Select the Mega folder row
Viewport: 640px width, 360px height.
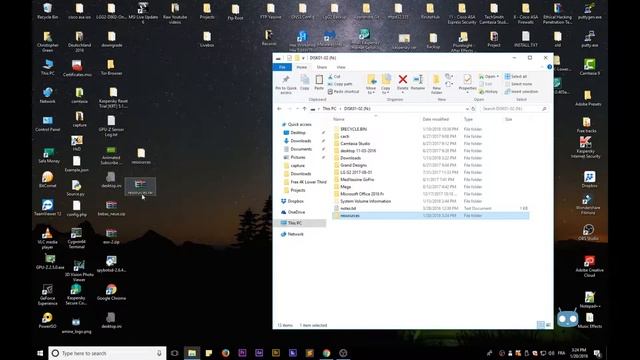(431, 187)
